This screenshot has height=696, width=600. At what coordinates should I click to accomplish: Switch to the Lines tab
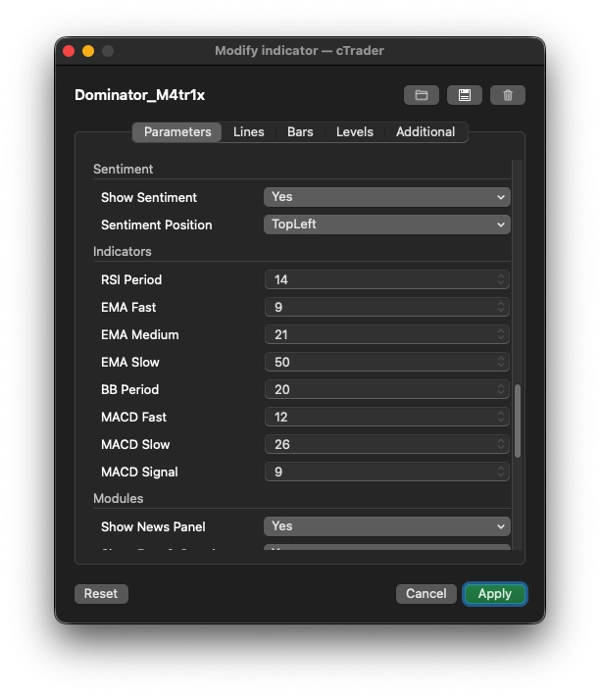[x=249, y=132]
